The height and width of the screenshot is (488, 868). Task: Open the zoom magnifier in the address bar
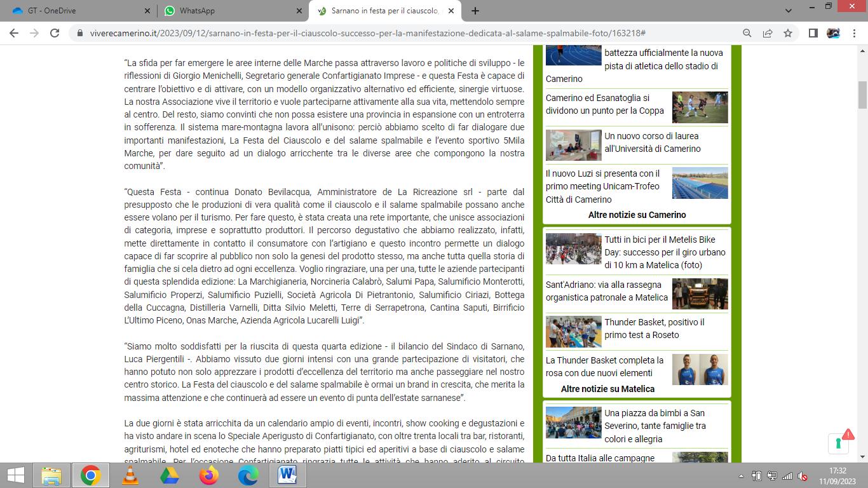coord(747,33)
